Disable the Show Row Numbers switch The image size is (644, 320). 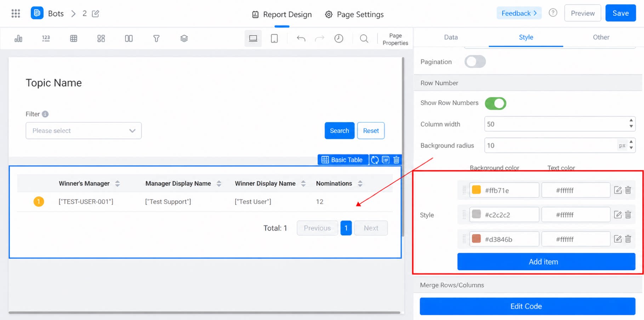pos(495,103)
